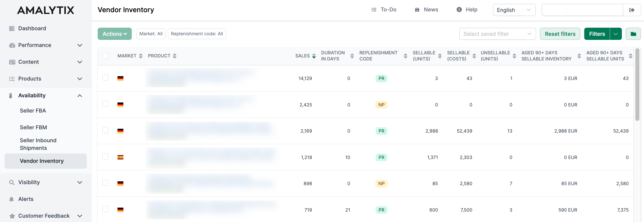This screenshot has width=644, height=222.
Task: Sort by Aged 90+ Days Sellable Units arrows
Action: (631, 56)
